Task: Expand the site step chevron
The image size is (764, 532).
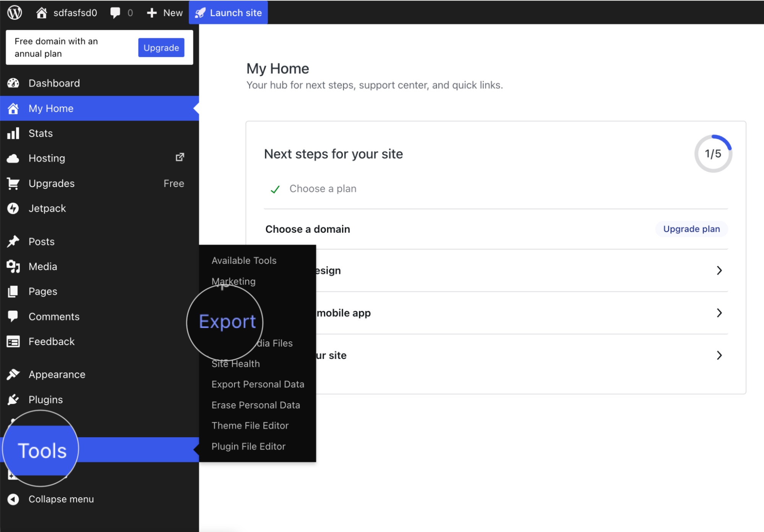Action: [719, 355]
